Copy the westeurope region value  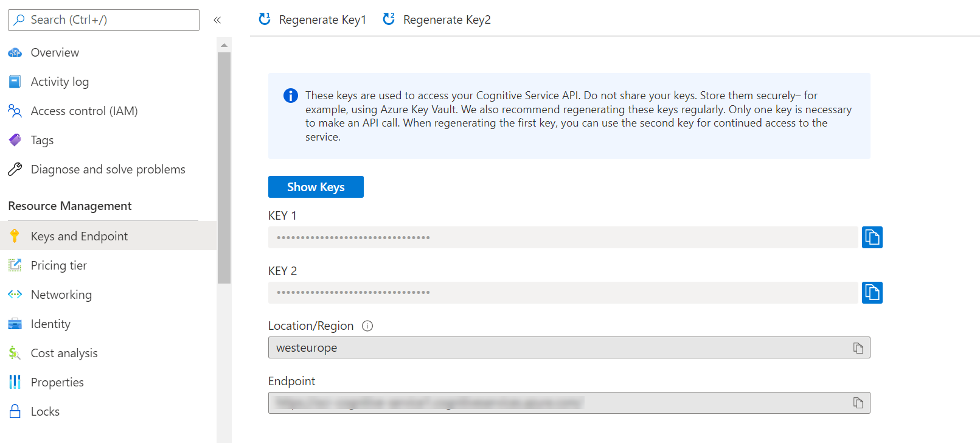coord(858,348)
